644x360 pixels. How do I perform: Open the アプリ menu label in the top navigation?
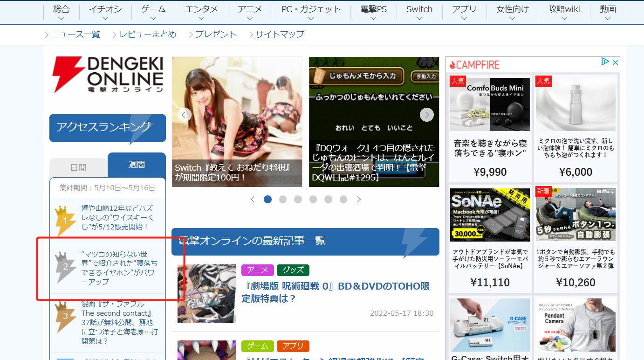pos(465,9)
